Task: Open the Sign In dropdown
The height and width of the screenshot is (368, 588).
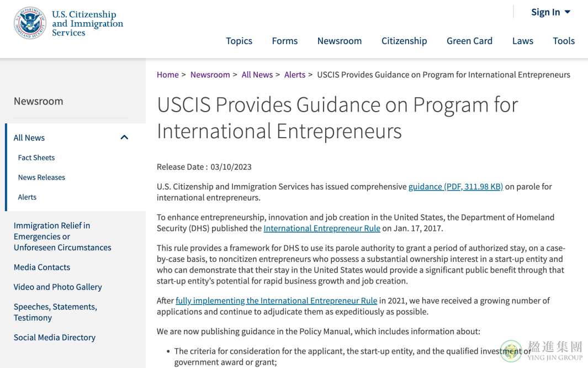Action: 550,12
